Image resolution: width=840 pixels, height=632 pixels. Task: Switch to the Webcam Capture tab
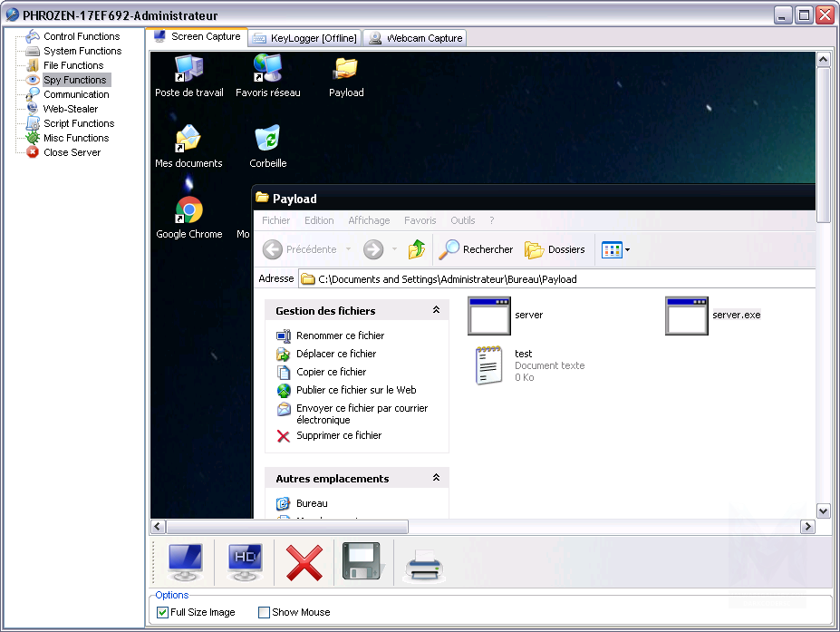tap(417, 38)
